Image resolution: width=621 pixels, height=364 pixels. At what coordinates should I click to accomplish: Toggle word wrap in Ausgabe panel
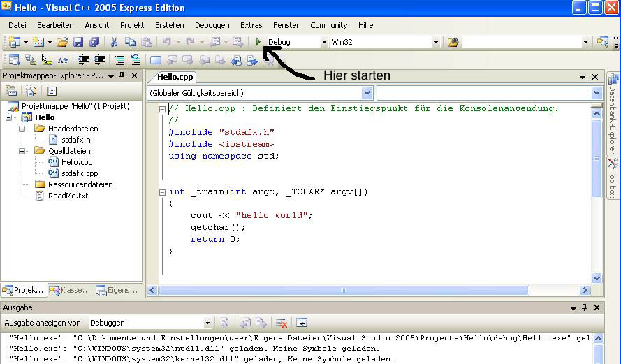click(x=302, y=323)
